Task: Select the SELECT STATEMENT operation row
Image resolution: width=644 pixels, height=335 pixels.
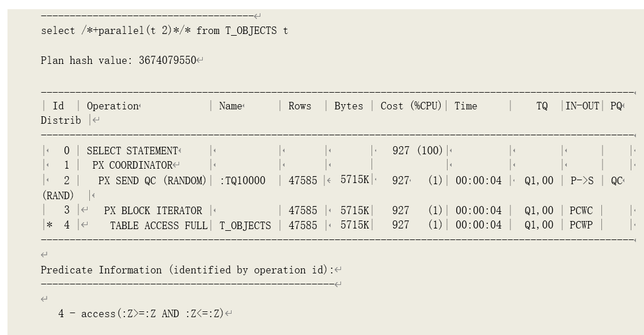Action: 132,151
